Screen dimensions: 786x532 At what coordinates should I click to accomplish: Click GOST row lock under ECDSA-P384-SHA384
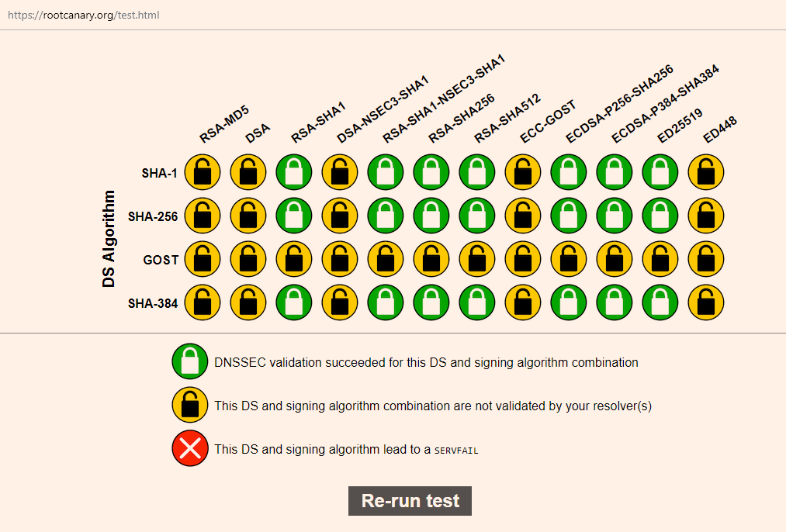point(614,259)
